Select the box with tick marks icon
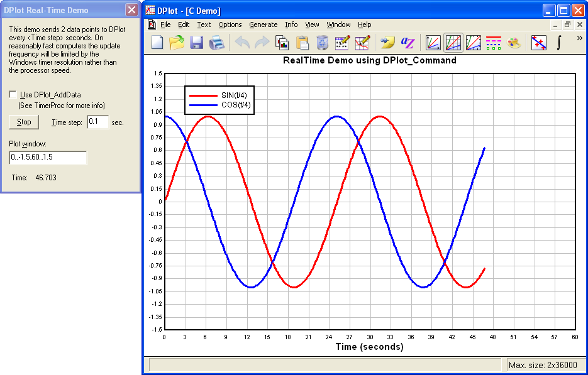588x375 pixels. coord(474,42)
